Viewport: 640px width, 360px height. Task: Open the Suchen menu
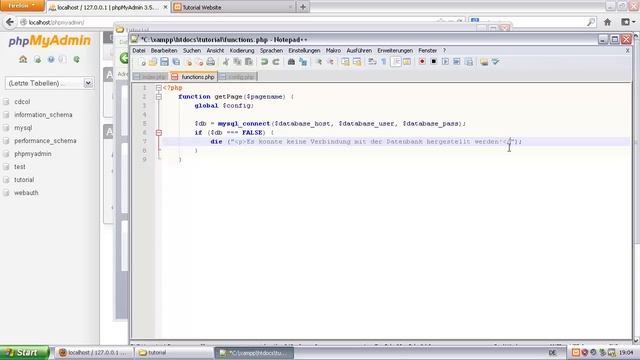(x=192, y=51)
